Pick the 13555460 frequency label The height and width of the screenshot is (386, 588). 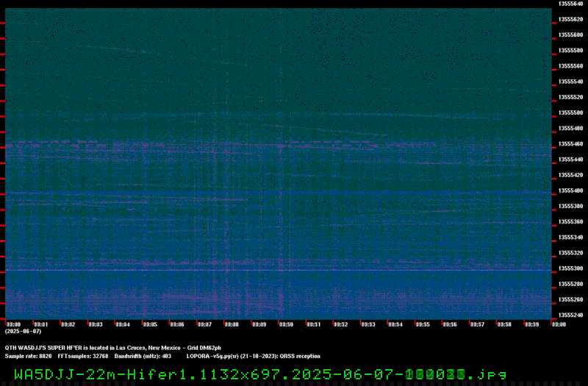pyautogui.click(x=571, y=143)
